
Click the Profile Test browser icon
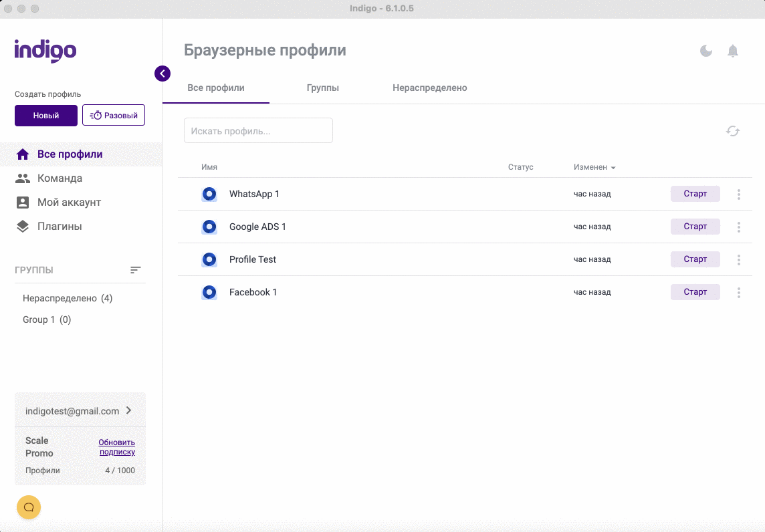[x=209, y=259]
